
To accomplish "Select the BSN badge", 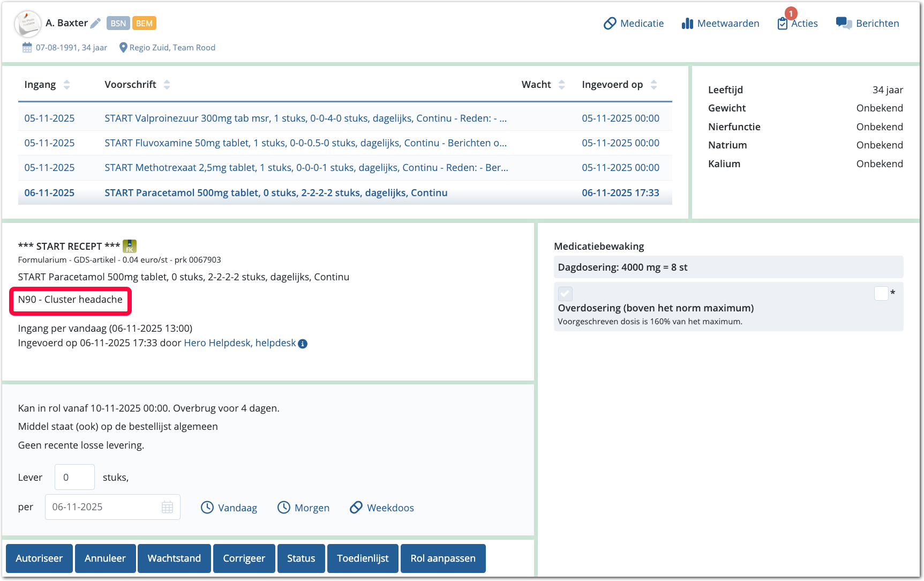I will tap(118, 23).
